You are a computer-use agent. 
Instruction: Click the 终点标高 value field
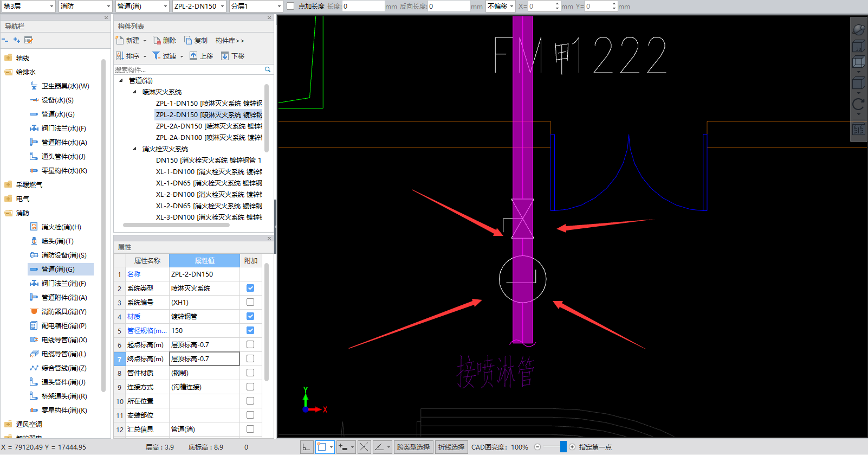click(204, 359)
